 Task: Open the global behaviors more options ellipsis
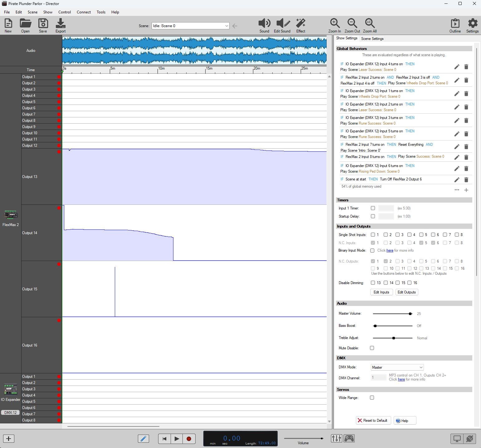point(457,190)
